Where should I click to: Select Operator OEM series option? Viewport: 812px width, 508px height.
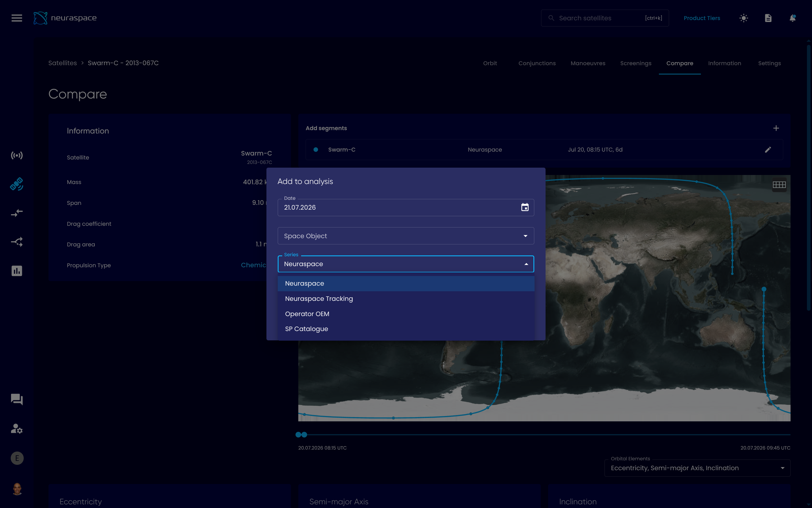click(x=406, y=314)
